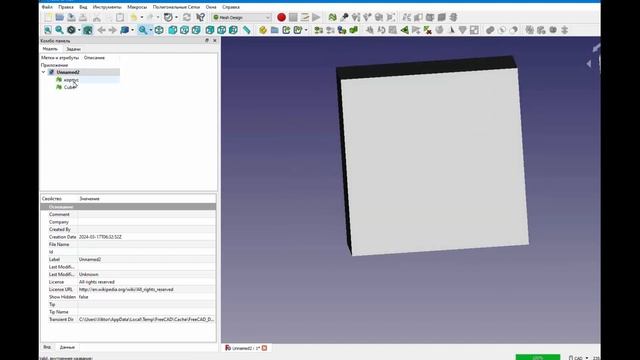Click the Fit Selection magnifier icon
The height and width of the screenshot is (360, 640).
pos(60,30)
